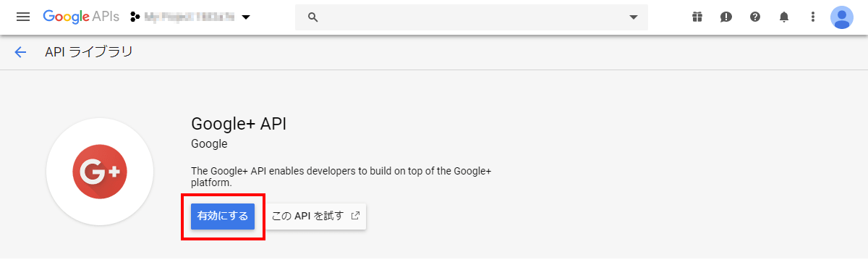The width and height of the screenshot is (868, 273).
Task: Open the help question mark icon
Action: click(x=755, y=17)
